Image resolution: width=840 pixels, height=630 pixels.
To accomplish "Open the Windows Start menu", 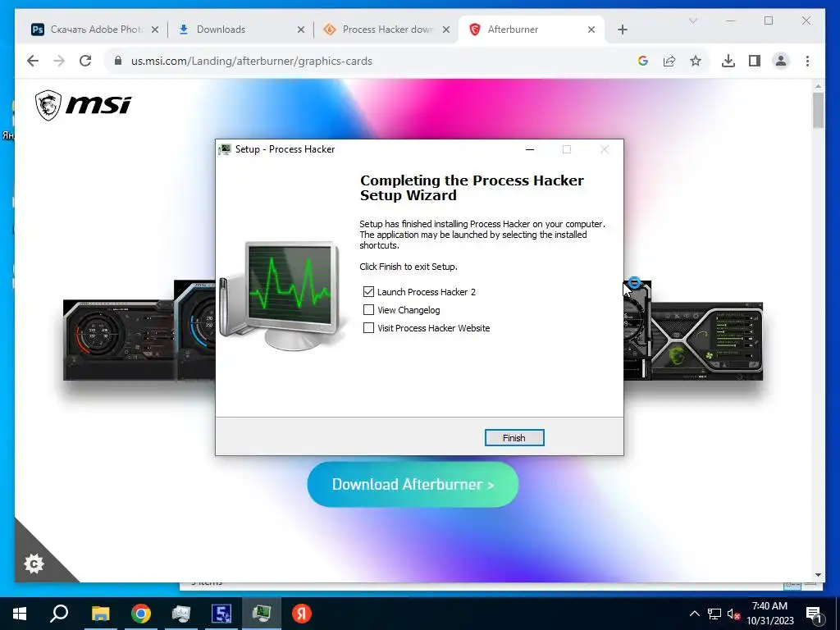I will pos(20,614).
